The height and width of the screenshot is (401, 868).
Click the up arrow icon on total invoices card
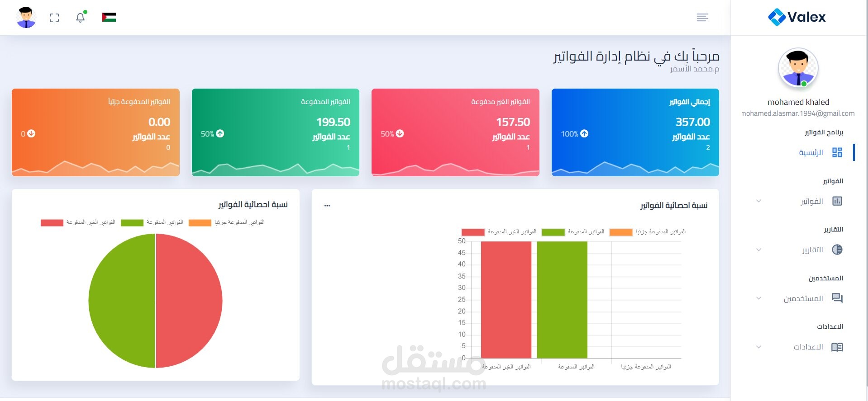coord(584,133)
